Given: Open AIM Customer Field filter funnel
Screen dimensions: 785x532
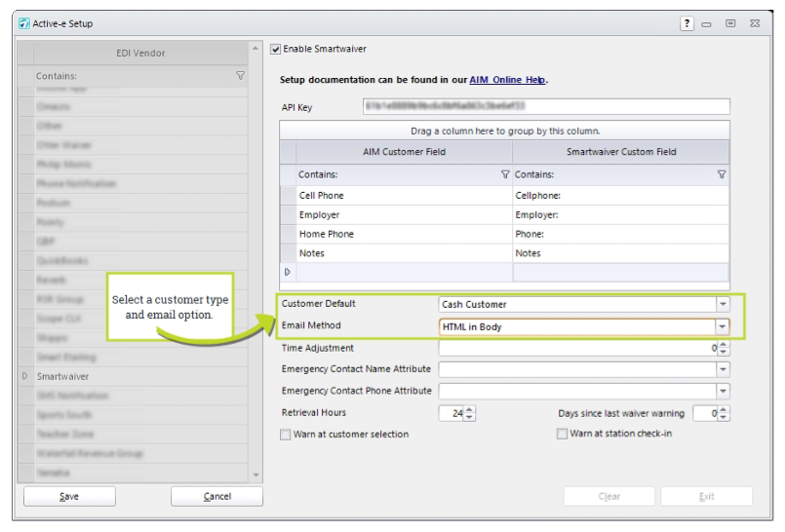Looking at the screenshot, I should tap(505, 174).
